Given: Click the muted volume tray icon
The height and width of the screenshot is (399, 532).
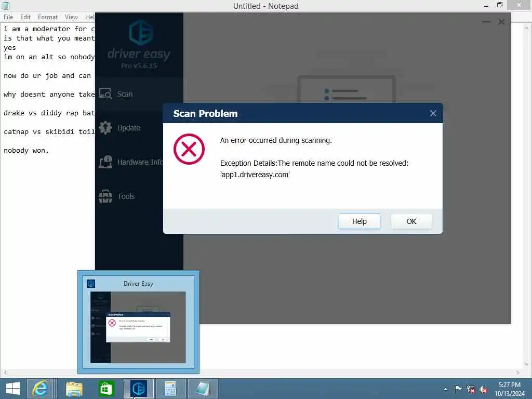Looking at the screenshot, I should (x=483, y=390).
